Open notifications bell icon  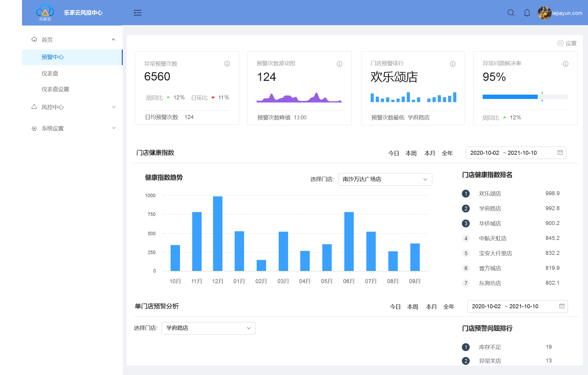click(x=527, y=13)
